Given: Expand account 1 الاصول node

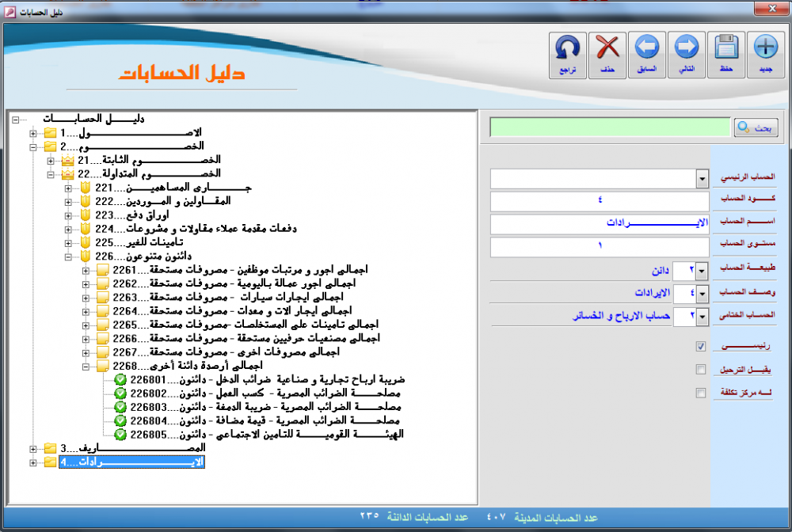Looking at the screenshot, I should tap(32, 133).
